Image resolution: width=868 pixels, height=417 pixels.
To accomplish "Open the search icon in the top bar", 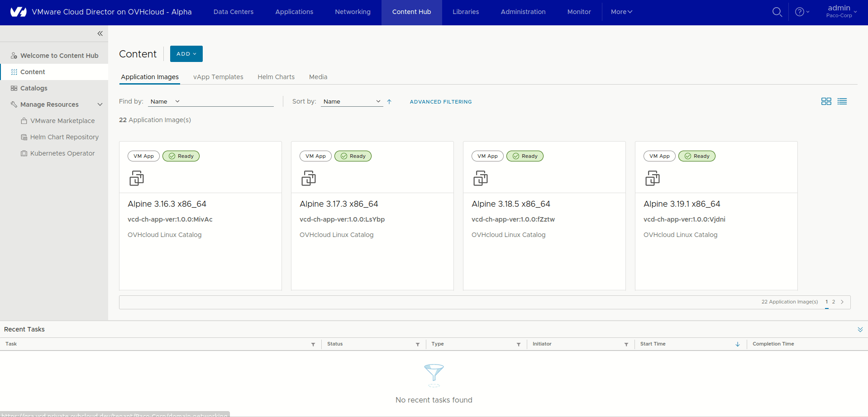I will coord(777,12).
